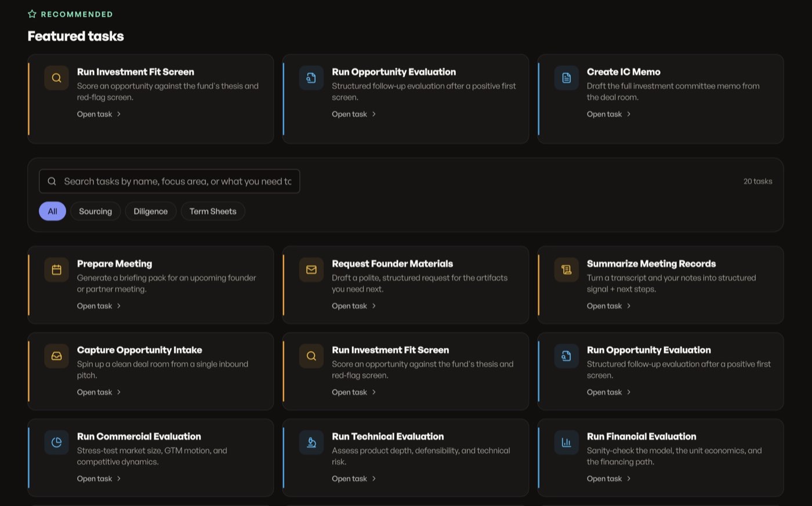
Task: Click the Create IC Memo title
Action: (623, 72)
